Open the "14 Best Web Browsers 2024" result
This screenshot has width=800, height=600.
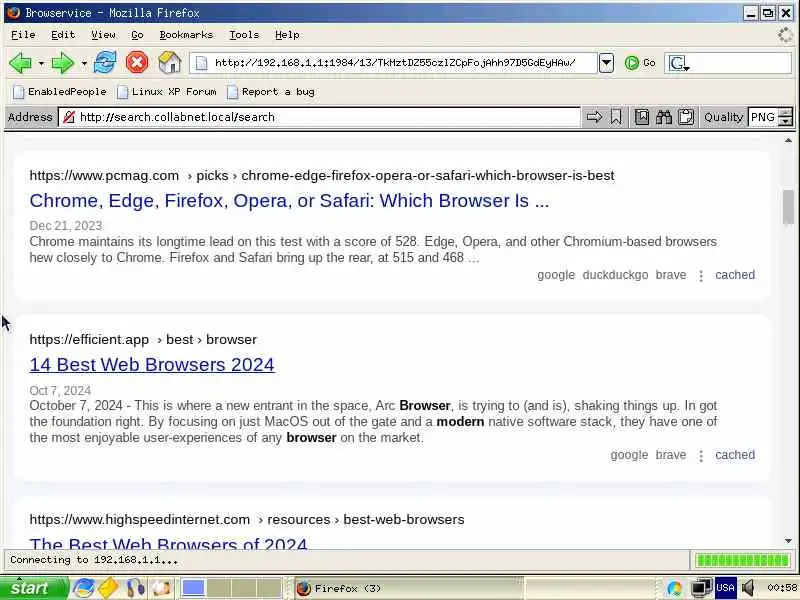coord(152,365)
